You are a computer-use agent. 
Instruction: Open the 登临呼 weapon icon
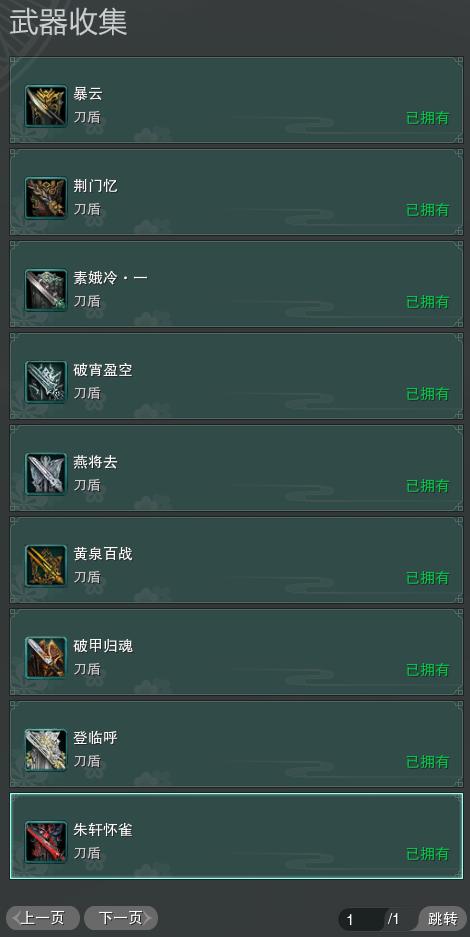pyautogui.click(x=46, y=750)
